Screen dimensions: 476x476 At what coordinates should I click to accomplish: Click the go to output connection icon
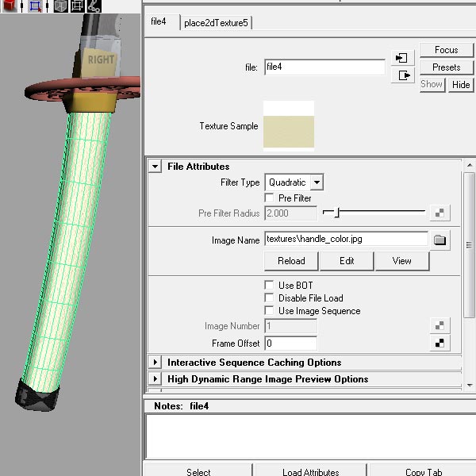(x=402, y=75)
